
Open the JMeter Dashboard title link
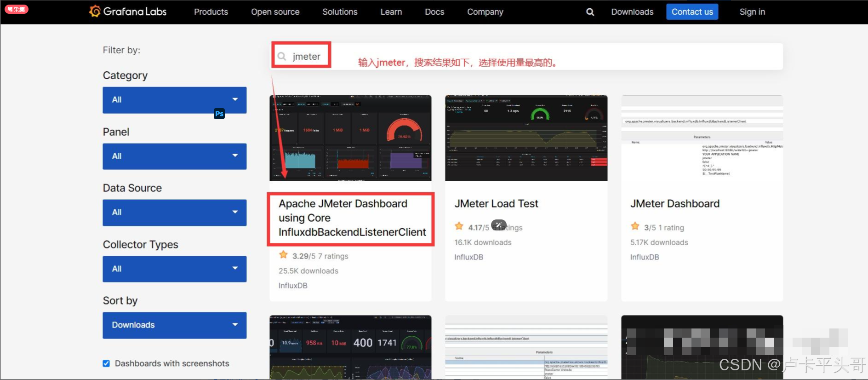[675, 204]
